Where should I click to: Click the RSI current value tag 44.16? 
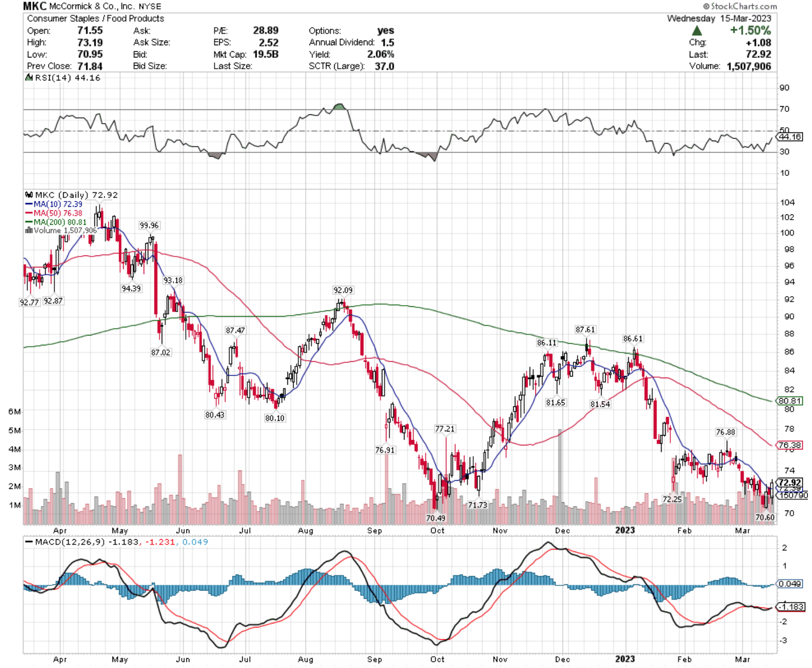(790, 137)
